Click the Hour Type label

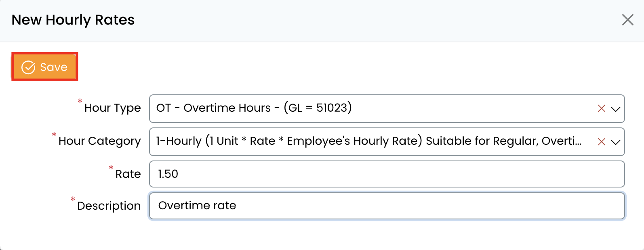[x=112, y=108]
